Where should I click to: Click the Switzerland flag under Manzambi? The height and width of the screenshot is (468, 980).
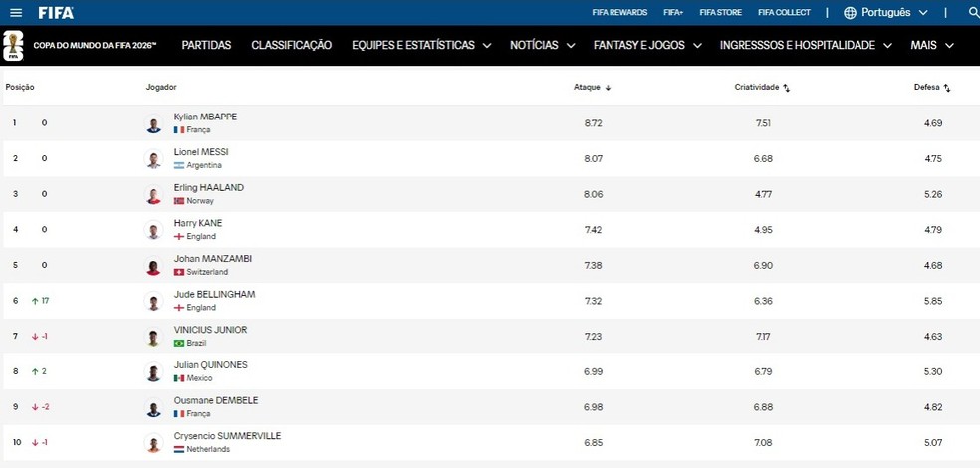tap(179, 272)
